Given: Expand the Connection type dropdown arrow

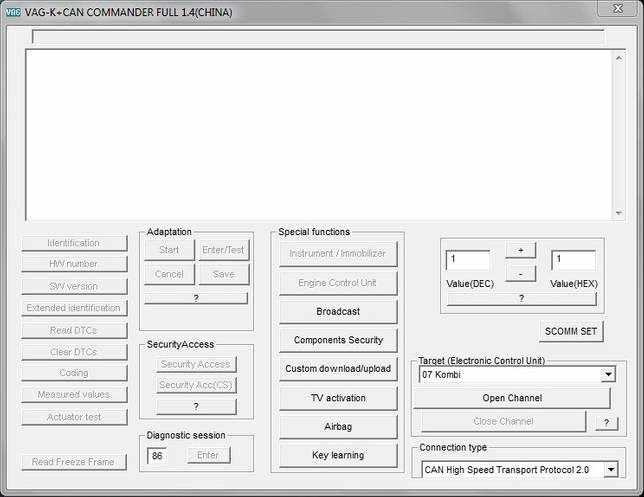Looking at the screenshot, I should click(611, 469).
